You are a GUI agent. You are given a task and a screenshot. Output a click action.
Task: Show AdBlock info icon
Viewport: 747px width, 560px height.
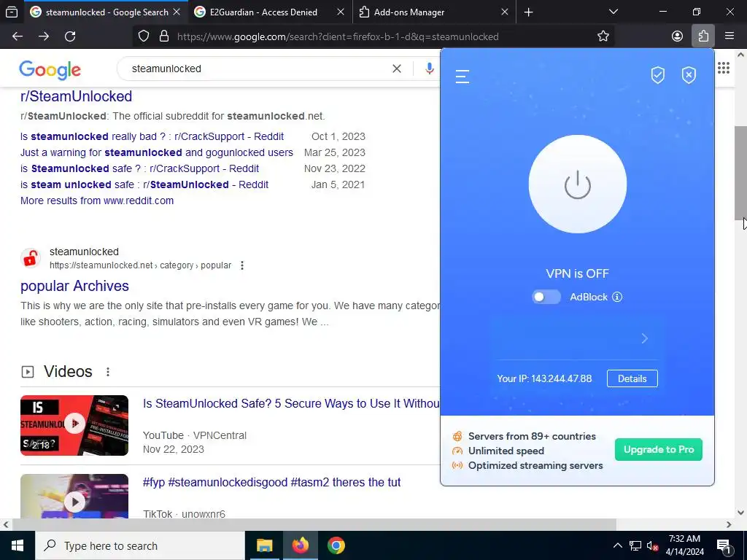coord(617,297)
